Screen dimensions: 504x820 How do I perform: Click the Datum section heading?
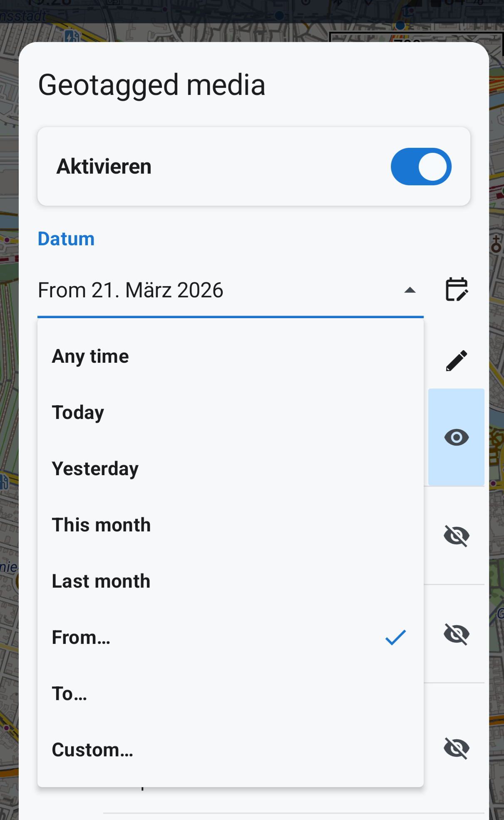pos(66,239)
